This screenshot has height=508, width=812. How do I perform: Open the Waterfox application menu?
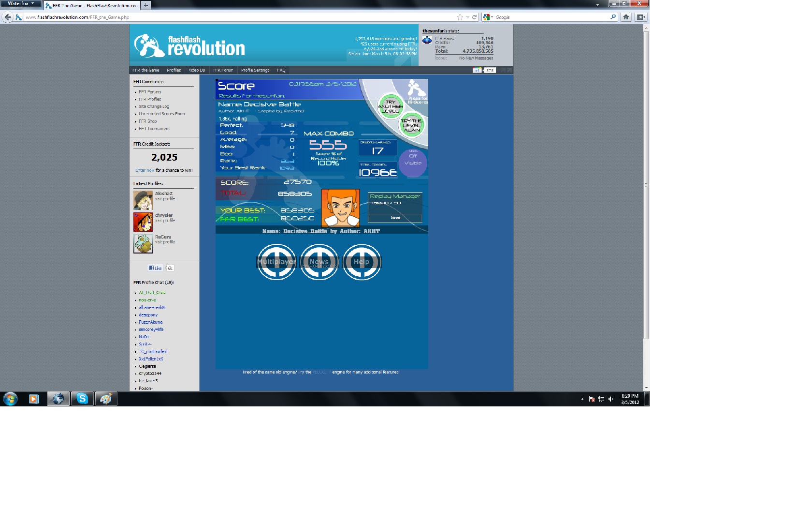click(21, 3)
